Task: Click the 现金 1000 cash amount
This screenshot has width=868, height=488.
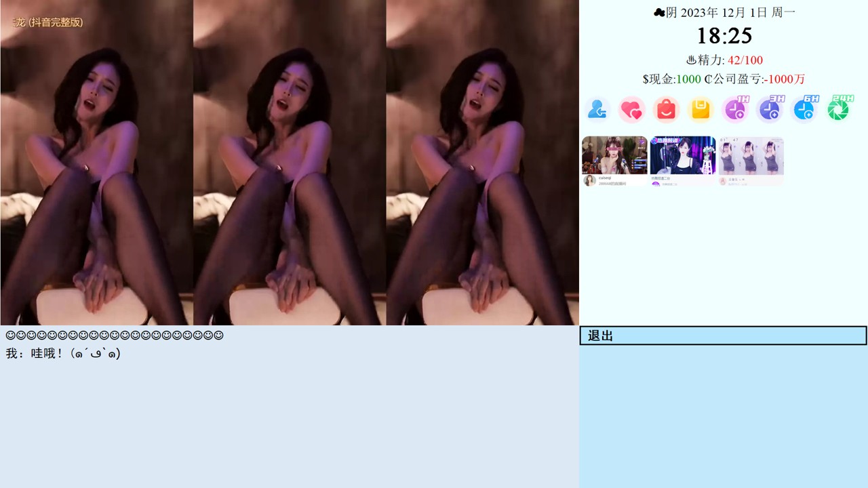Action: tap(672, 79)
